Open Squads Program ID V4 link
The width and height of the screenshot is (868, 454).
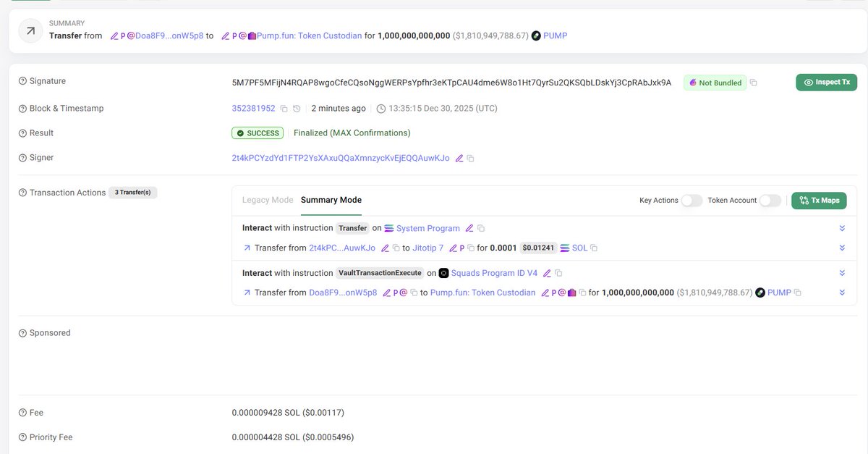pyautogui.click(x=494, y=273)
